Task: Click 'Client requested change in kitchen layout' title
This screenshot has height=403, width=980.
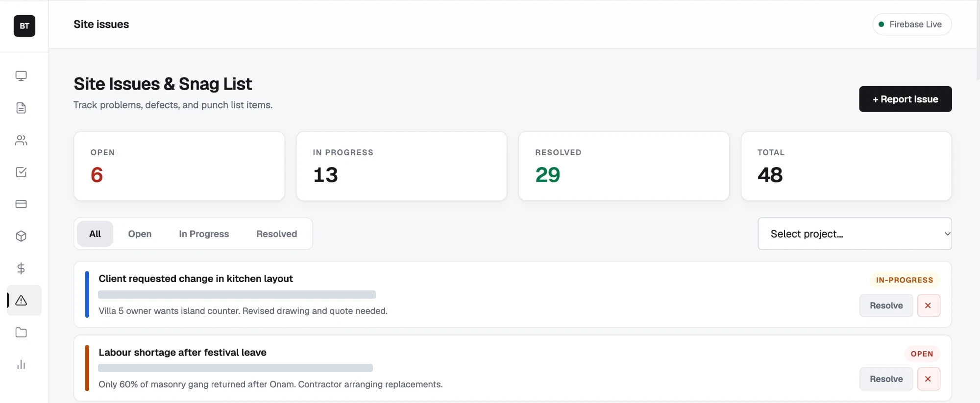Action: coord(196,279)
